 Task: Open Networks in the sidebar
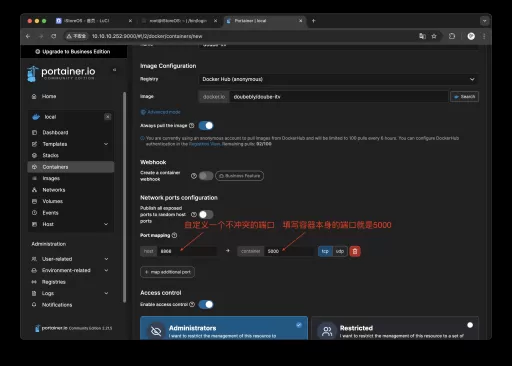click(71, 190)
